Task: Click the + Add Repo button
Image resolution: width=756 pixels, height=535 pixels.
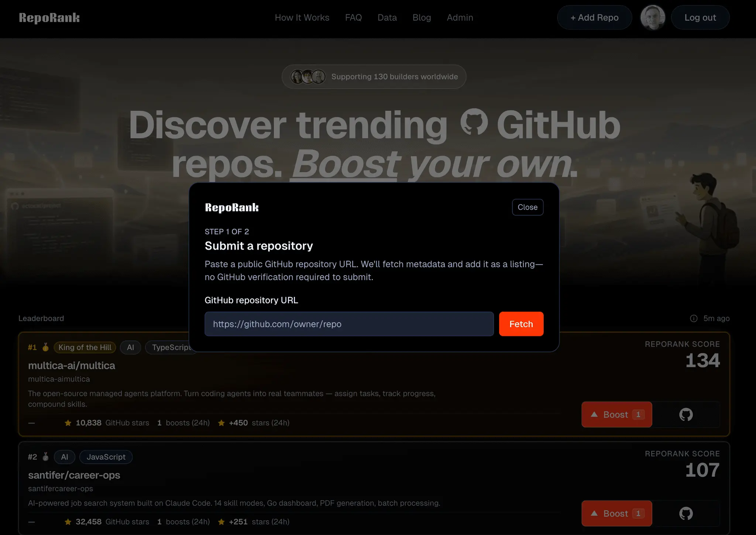Action: [x=594, y=17]
